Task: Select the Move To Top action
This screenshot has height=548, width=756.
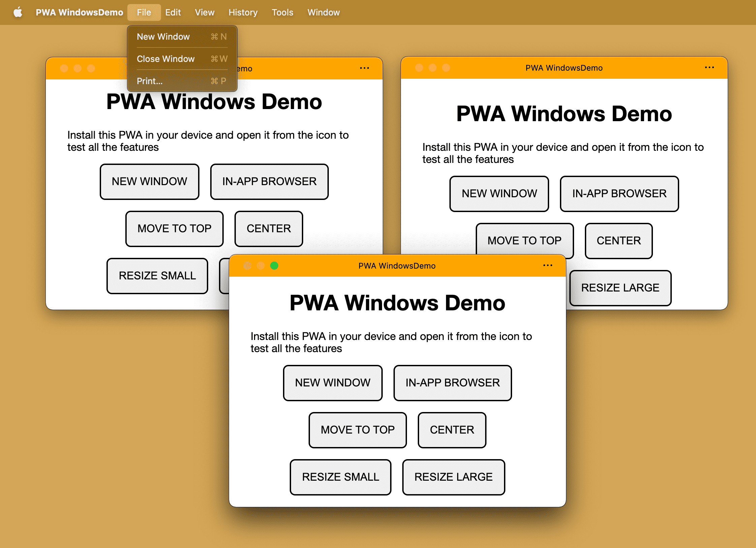Action: [x=357, y=430]
